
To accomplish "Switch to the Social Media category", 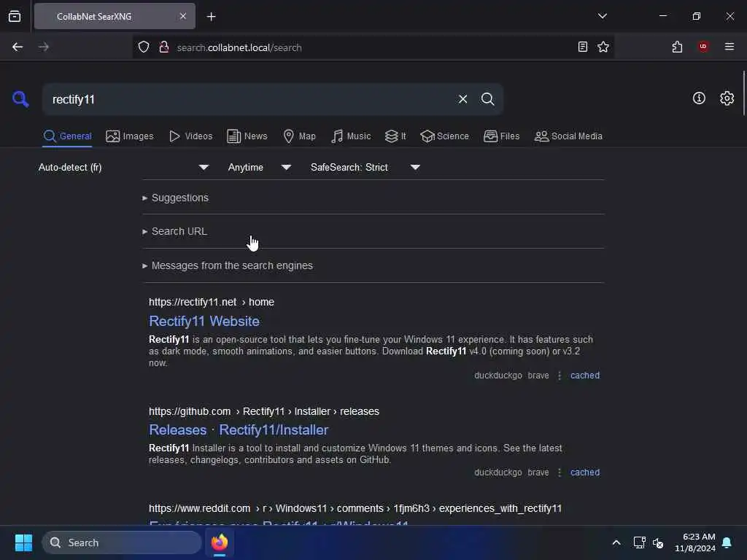I will point(568,136).
